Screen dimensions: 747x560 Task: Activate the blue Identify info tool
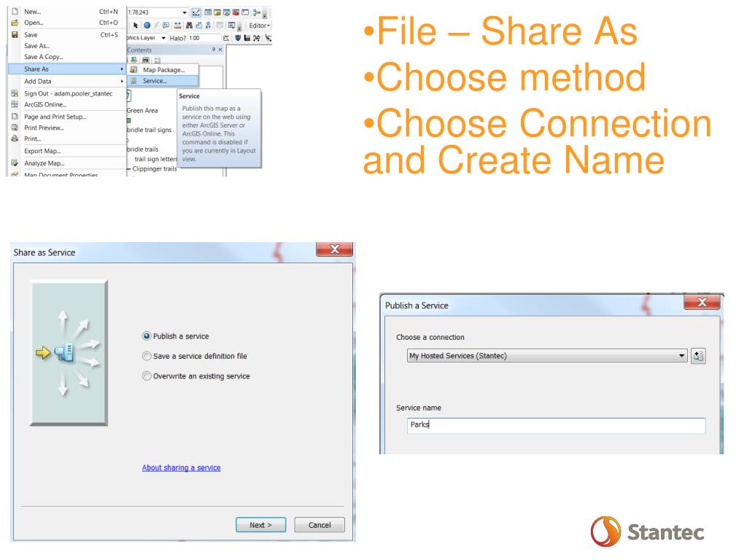coord(147,26)
